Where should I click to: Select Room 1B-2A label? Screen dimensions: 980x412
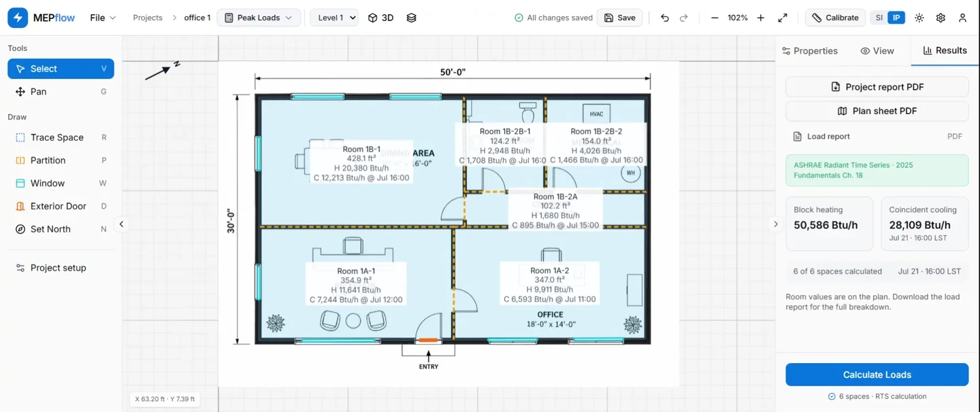[555, 211]
